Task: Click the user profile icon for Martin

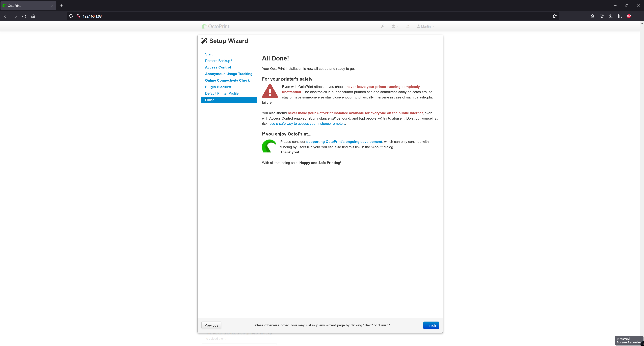Action: coord(418,26)
